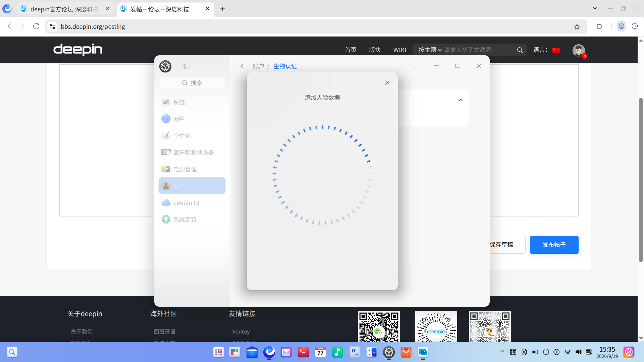Viewport: 644px width, 362px height.
Task: Select the highlighted 账户 category
Action: [192, 186]
